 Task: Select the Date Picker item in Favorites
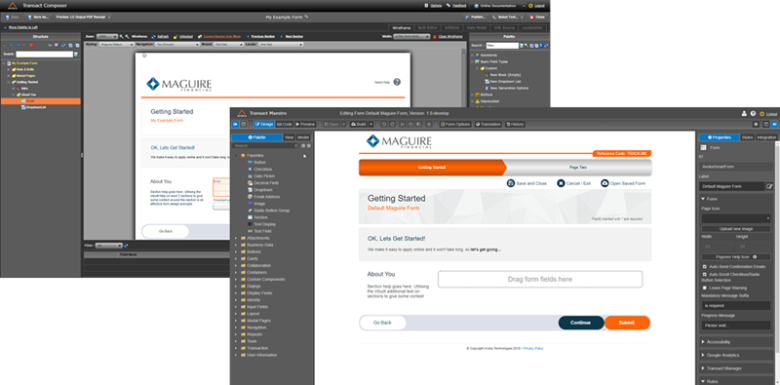(264, 176)
